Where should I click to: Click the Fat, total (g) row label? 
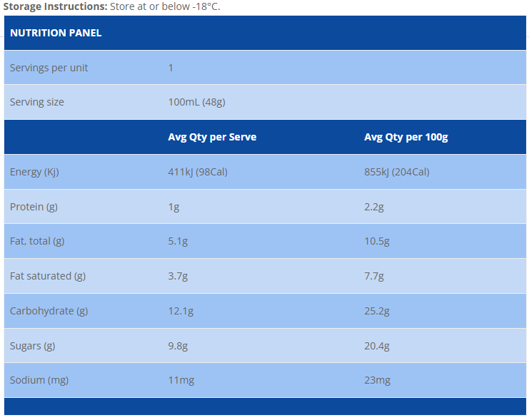37,241
